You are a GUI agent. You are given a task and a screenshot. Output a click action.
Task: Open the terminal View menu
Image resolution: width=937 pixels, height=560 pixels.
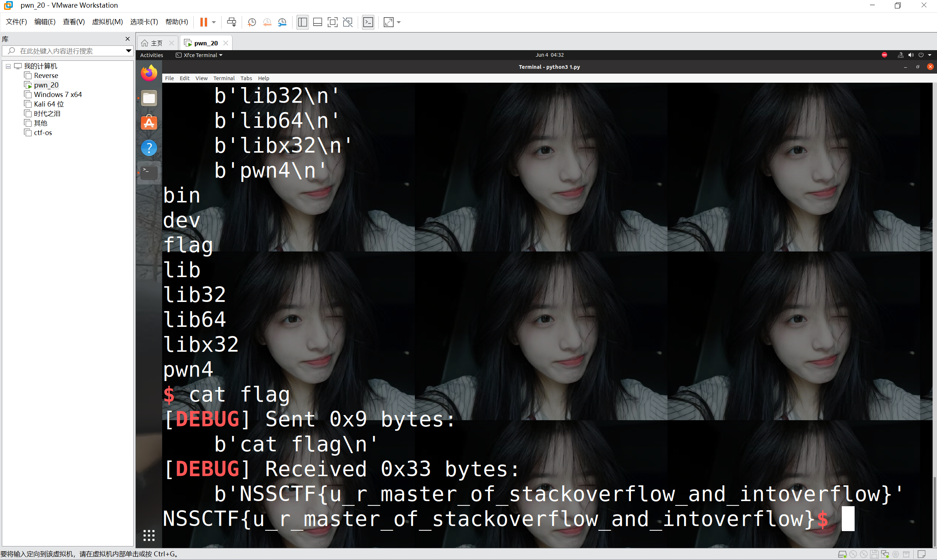coord(201,78)
